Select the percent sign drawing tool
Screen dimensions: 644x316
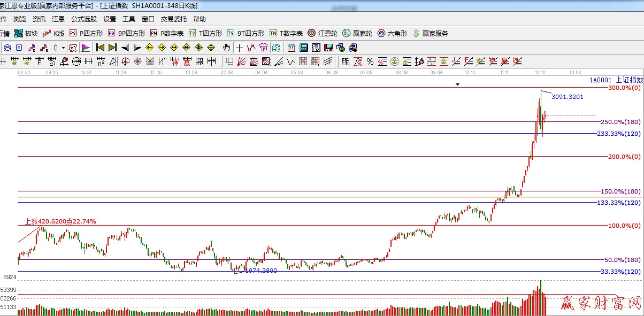pyautogui.click(x=370, y=61)
